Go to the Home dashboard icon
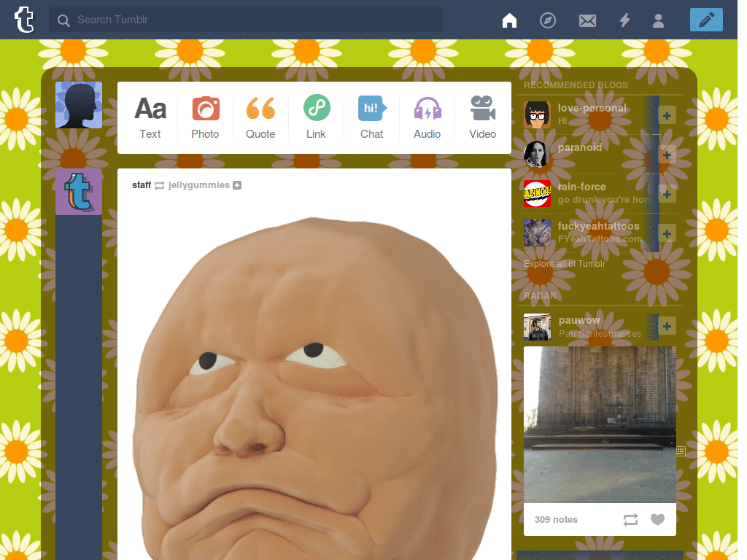The image size is (747, 560). [x=509, y=20]
